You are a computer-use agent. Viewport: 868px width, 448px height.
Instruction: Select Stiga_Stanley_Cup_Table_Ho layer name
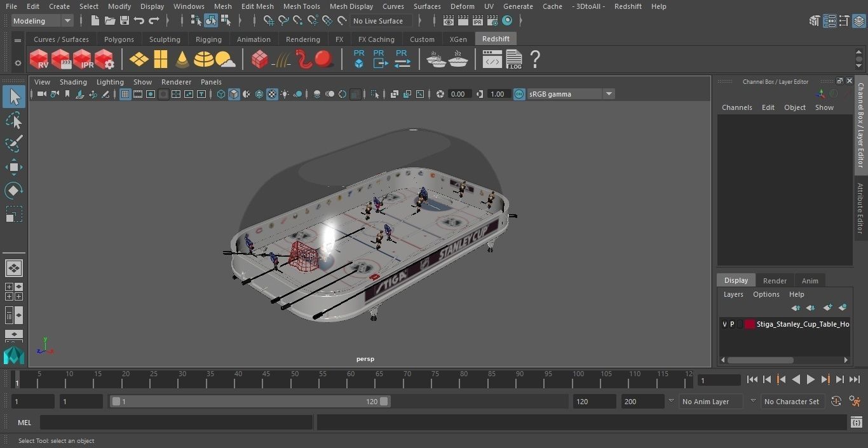tap(803, 324)
